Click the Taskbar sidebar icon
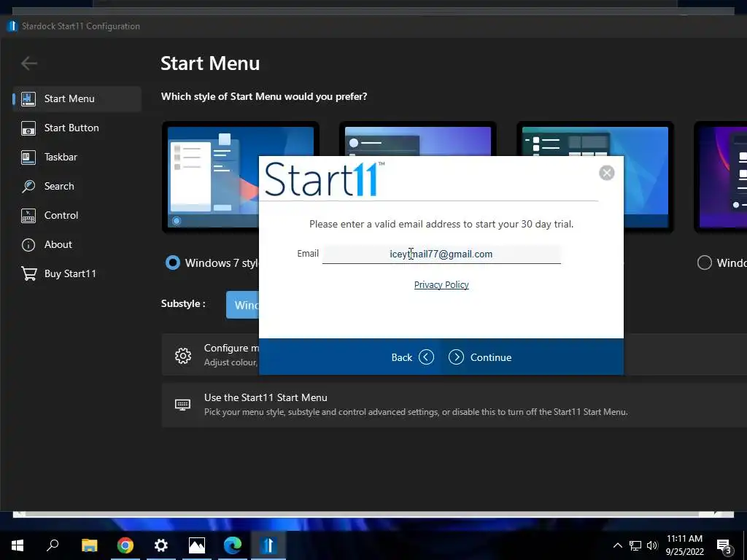The height and width of the screenshot is (560, 747). point(28,157)
